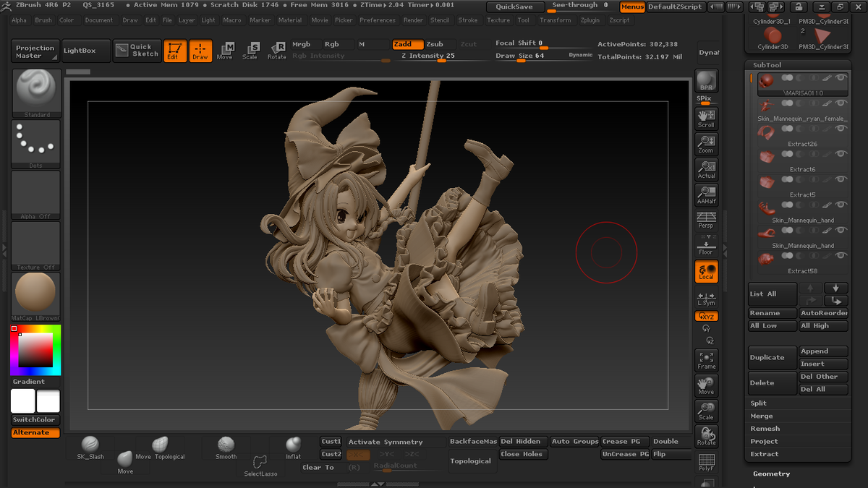The height and width of the screenshot is (488, 868).
Task: Toggle L.Sym local symmetry
Action: point(706,299)
